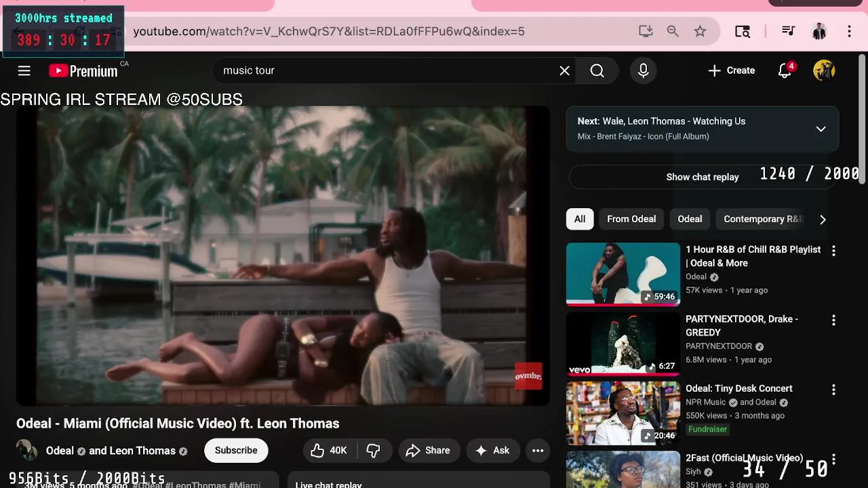Expand the Next playlist panel chevron
Viewport: 868px width, 488px height.
click(821, 129)
